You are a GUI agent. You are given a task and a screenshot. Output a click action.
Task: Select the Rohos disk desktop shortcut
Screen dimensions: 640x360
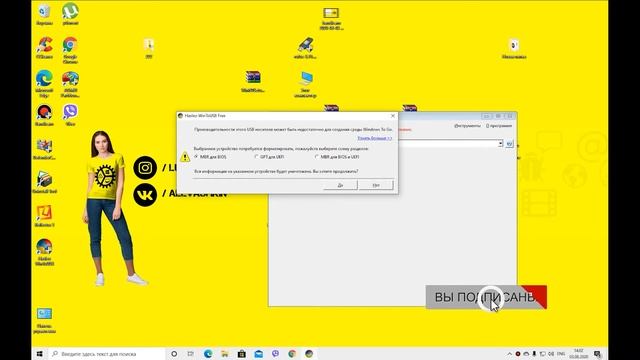pyautogui.click(x=44, y=182)
